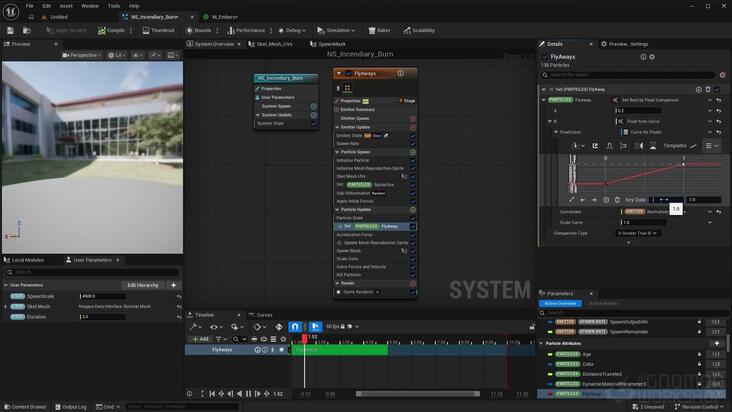Open the Debug dropdown in toolbar
Image resolution: width=732 pixels, height=412 pixels.
(x=292, y=30)
